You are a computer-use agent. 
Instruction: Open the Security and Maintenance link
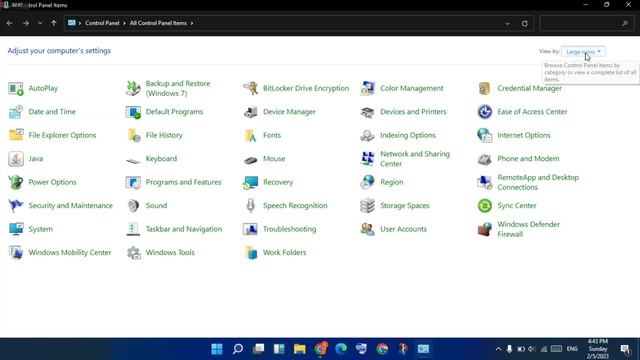(x=71, y=206)
